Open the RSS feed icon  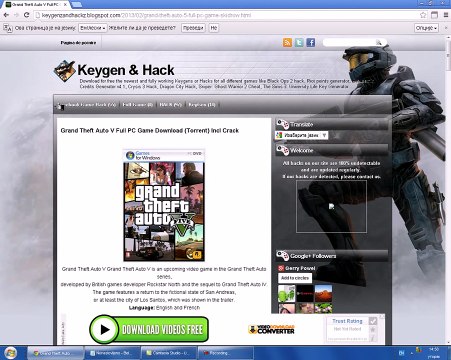tap(287, 42)
